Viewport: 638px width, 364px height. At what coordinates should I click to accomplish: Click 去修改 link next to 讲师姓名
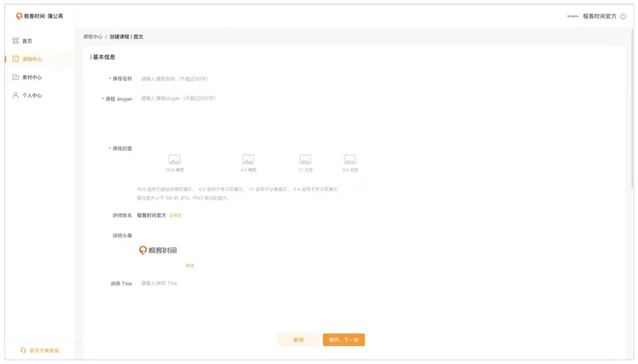coord(176,216)
